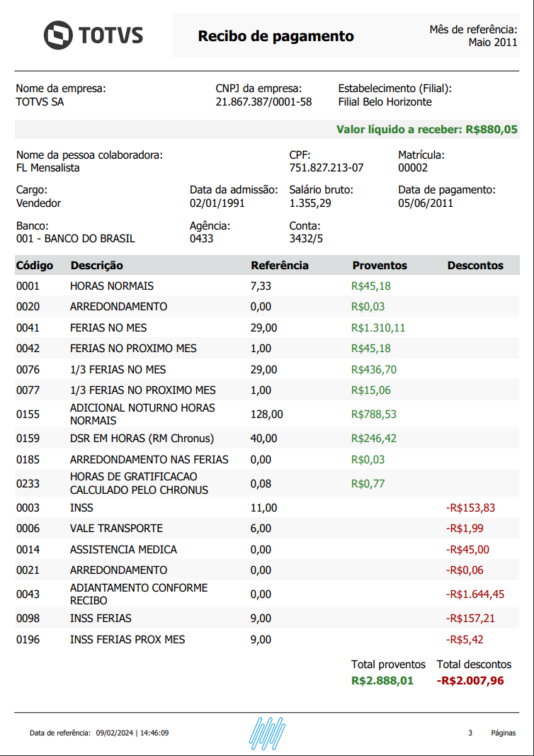Click the footer reference date 09/02/2024
Screen dimensions: 534x756
point(115,733)
